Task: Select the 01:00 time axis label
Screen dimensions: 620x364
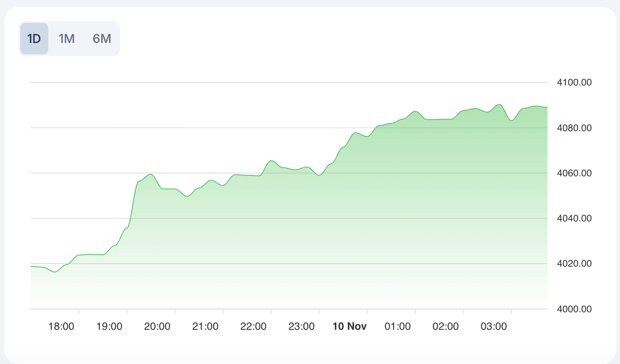Action: click(398, 326)
